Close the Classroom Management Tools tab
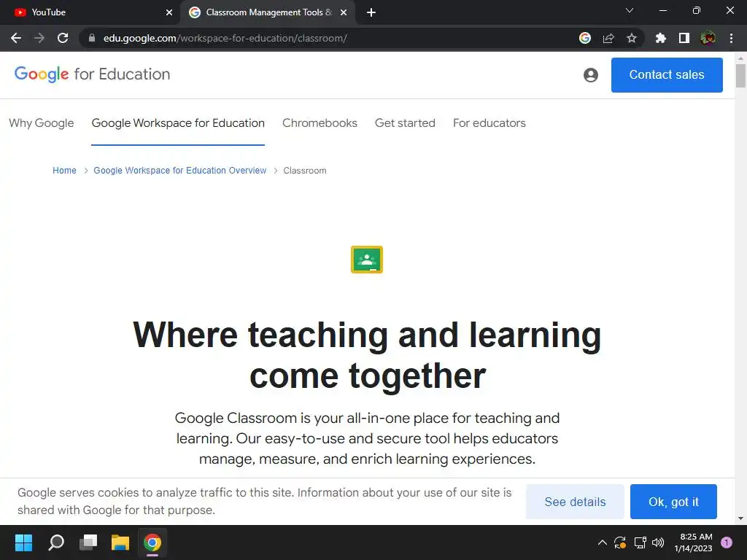The height and width of the screenshot is (560, 747). [344, 12]
